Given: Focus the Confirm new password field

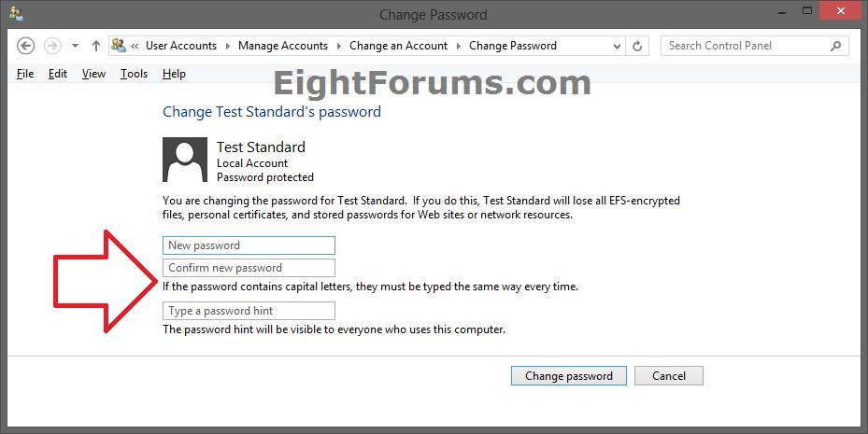Looking at the screenshot, I should click(x=249, y=268).
